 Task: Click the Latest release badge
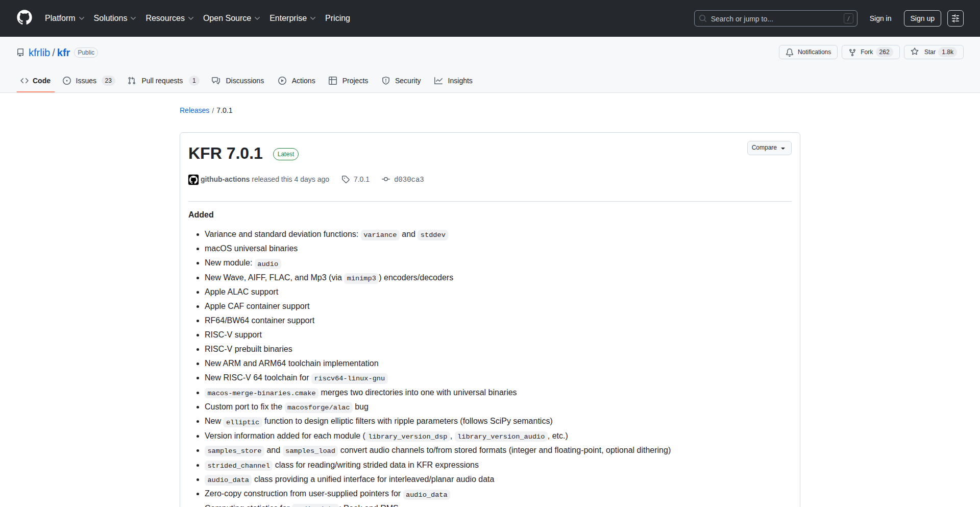coord(286,154)
